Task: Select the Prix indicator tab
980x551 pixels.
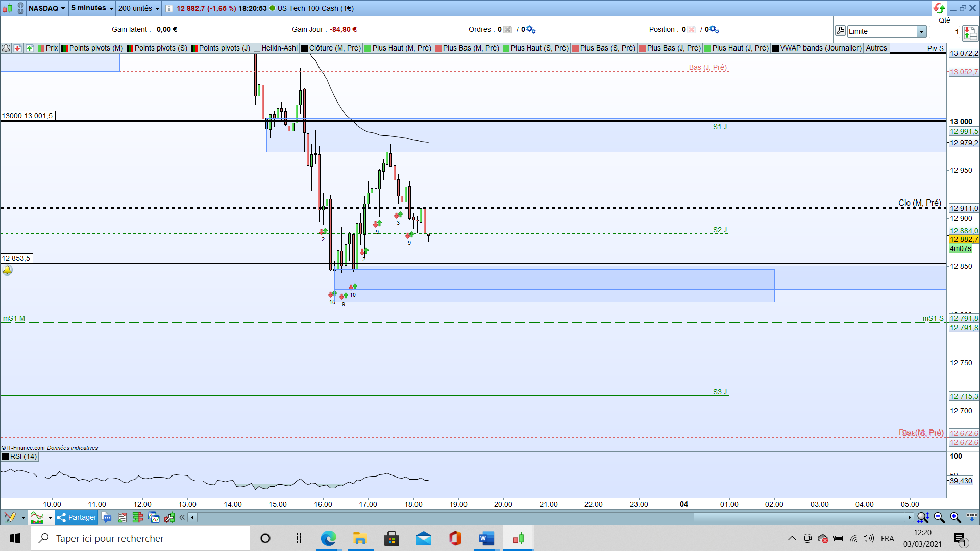Action: [x=48, y=48]
